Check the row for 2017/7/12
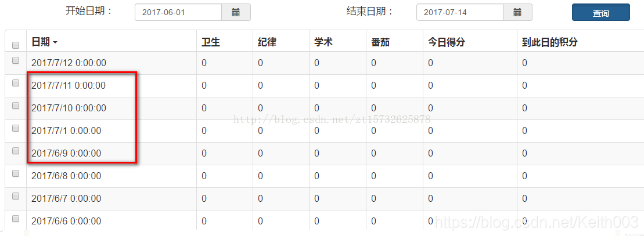The height and width of the screenshot is (236, 644). [16, 60]
